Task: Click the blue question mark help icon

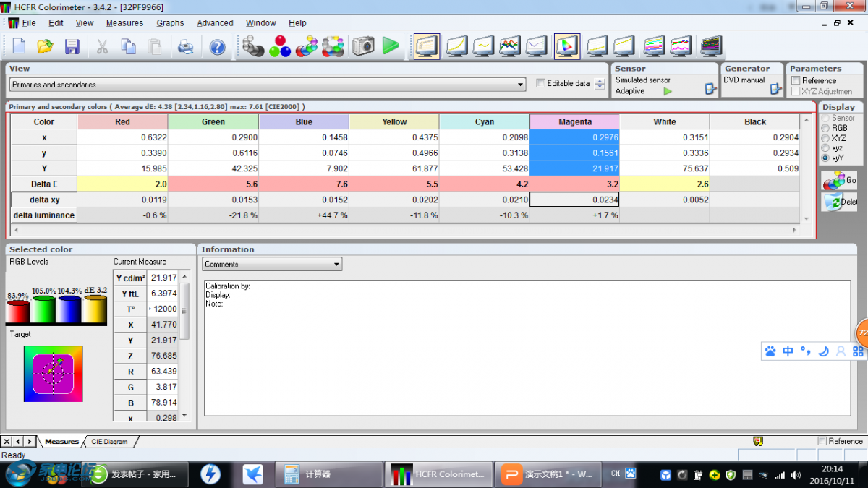Action: pyautogui.click(x=217, y=47)
